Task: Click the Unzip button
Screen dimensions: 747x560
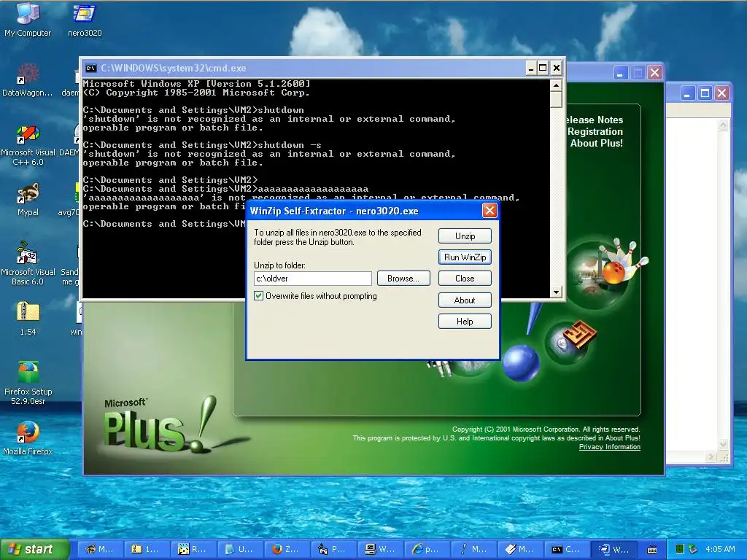Action: tap(465, 236)
